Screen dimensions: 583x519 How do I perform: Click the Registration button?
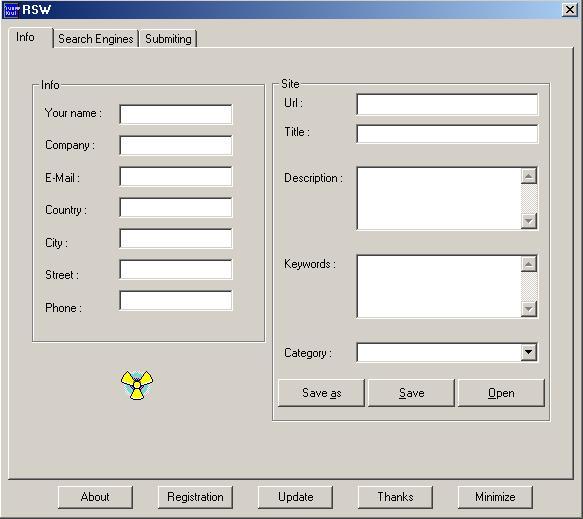(195, 497)
